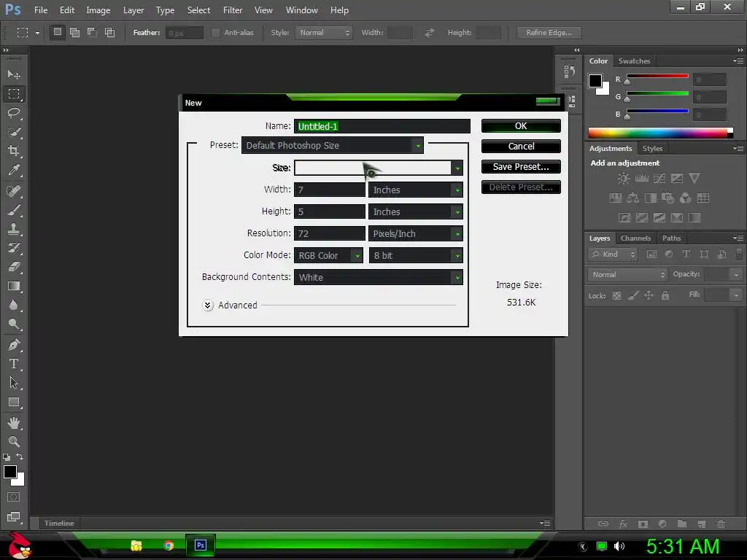Toggle Lock transparent pixels
The width and height of the screenshot is (747, 560).
point(616,296)
